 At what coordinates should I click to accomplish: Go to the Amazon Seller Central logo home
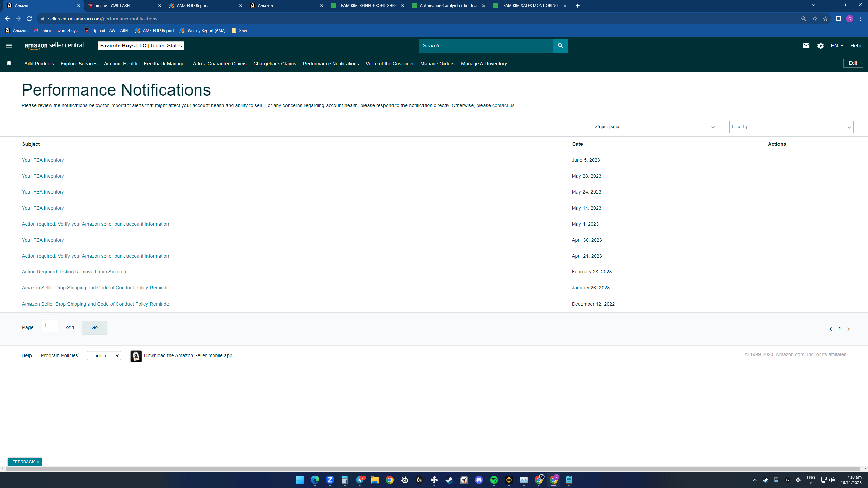tap(54, 46)
